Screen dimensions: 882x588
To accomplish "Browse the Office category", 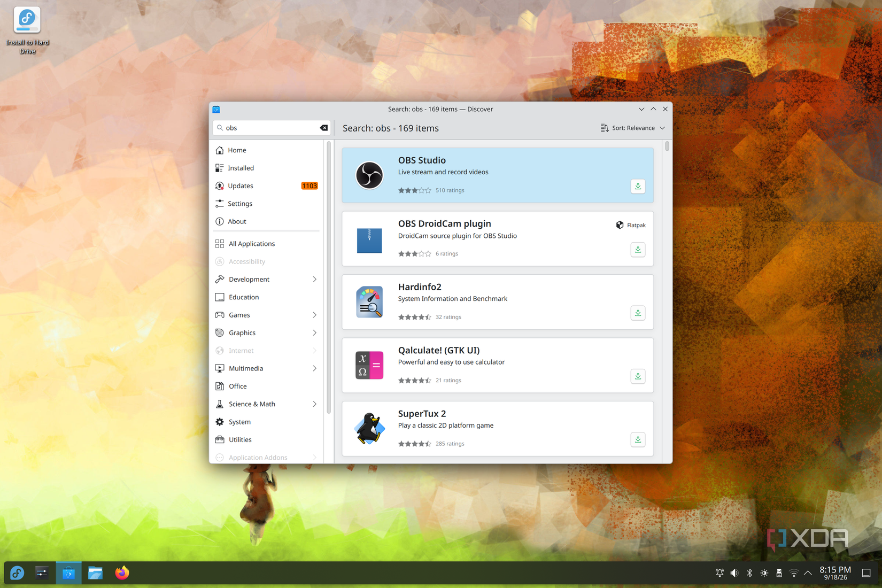I will click(267, 386).
